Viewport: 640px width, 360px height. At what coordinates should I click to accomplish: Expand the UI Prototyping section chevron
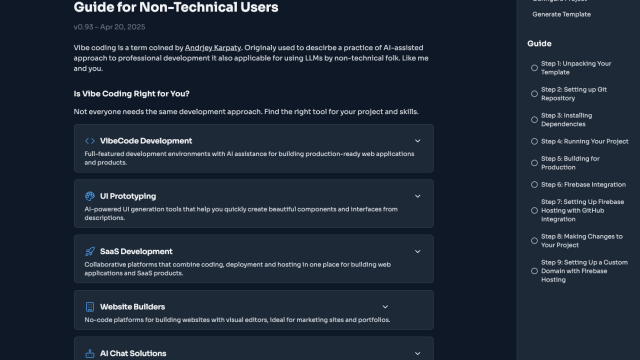(x=418, y=196)
